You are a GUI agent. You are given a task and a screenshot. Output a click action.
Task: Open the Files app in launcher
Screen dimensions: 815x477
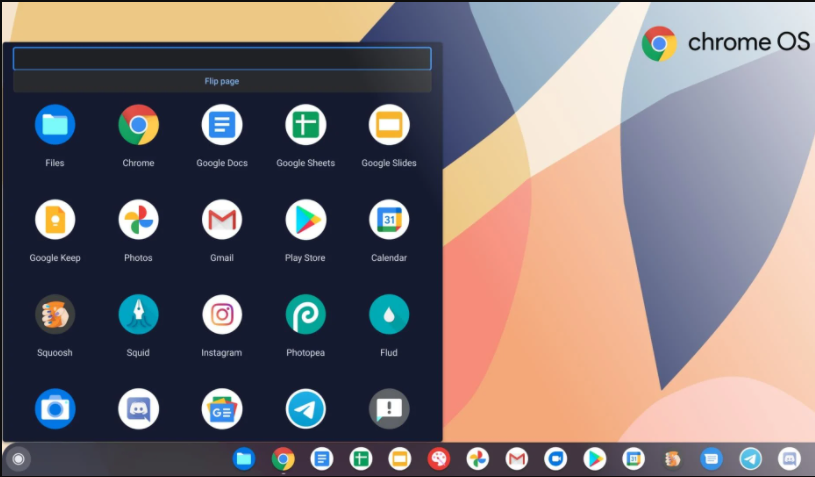coord(55,125)
